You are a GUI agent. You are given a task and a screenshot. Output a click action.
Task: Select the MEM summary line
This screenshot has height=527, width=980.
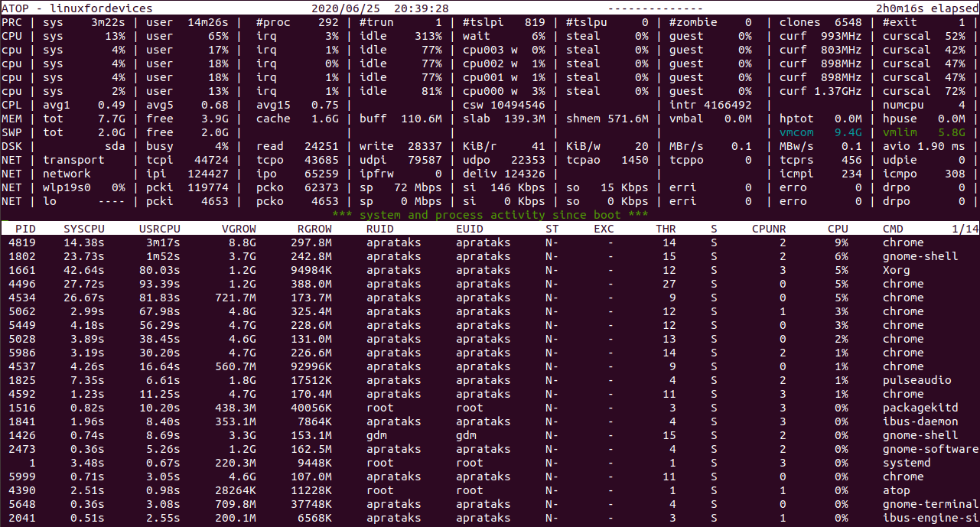(306, 119)
